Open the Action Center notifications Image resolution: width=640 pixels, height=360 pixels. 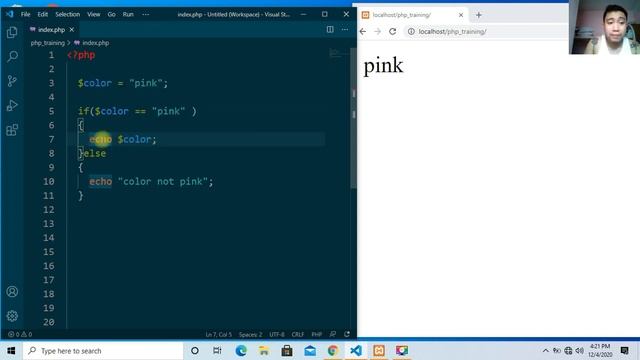(x=624, y=351)
